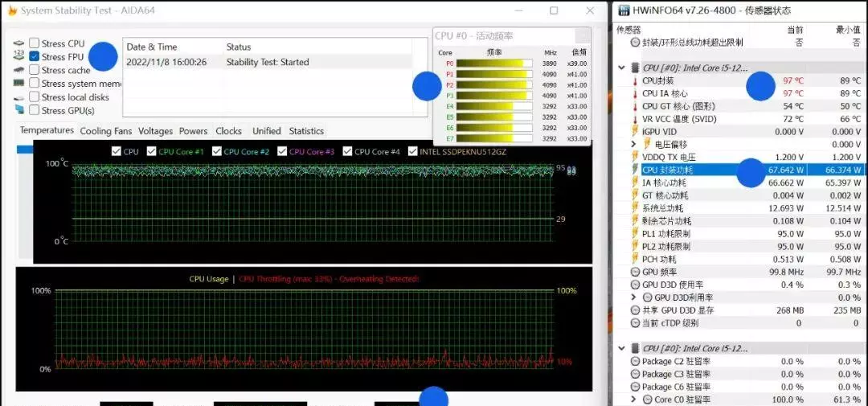Click the lightning icon next to PL1 功耗限制
Screen dimensions: 868x406
tap(636, 234)
